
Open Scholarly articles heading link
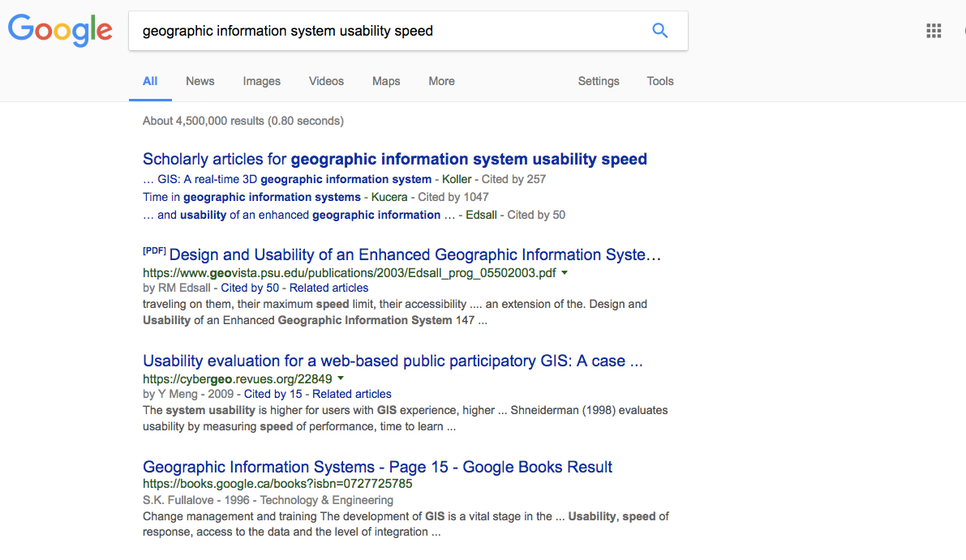pyautogui.click(x=395, y=159)
